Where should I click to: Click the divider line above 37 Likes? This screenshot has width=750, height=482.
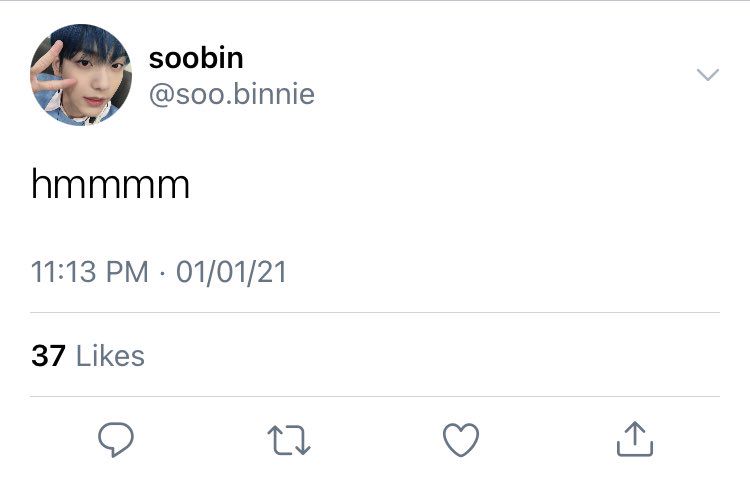click(x=374, y=313)
